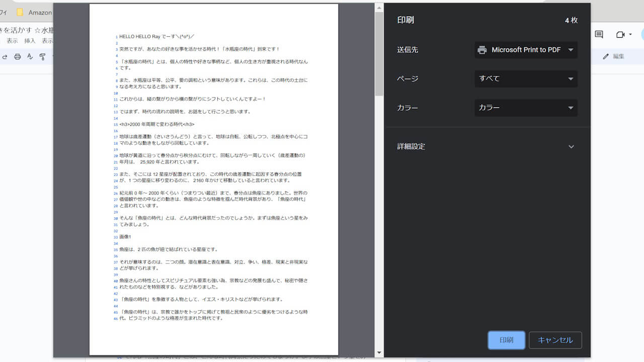
Task: Click the print icon in the Docs toolbar
Action: click(17, 57)
